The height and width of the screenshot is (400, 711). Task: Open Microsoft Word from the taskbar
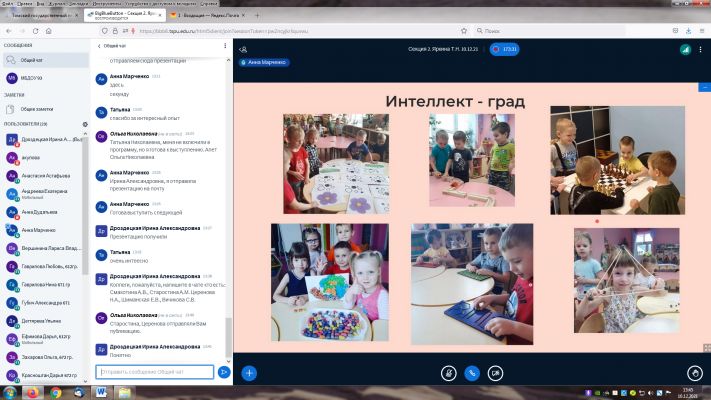[x=103, y=392]
